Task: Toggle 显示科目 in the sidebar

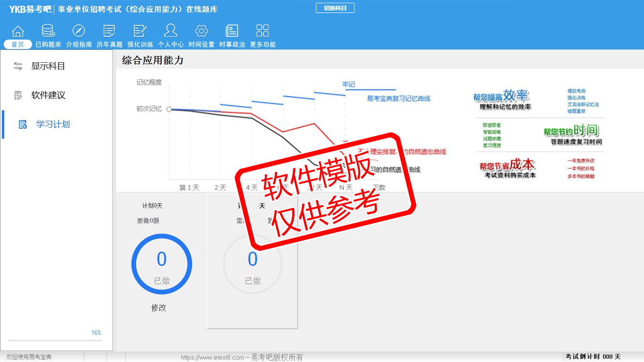Action: tap(48, 66)
